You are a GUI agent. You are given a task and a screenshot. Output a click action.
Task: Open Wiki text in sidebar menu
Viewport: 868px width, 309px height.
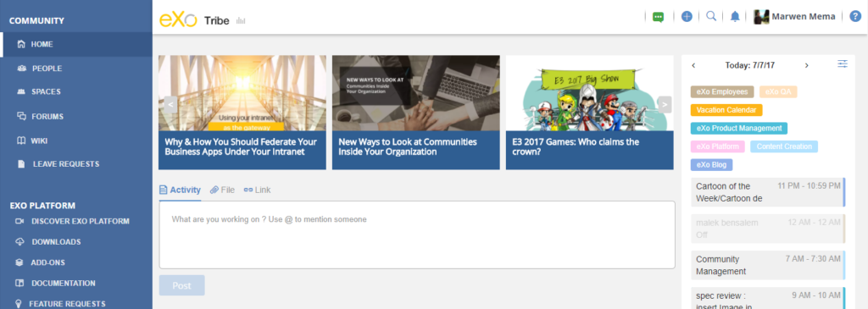click(x=39, y=141)
